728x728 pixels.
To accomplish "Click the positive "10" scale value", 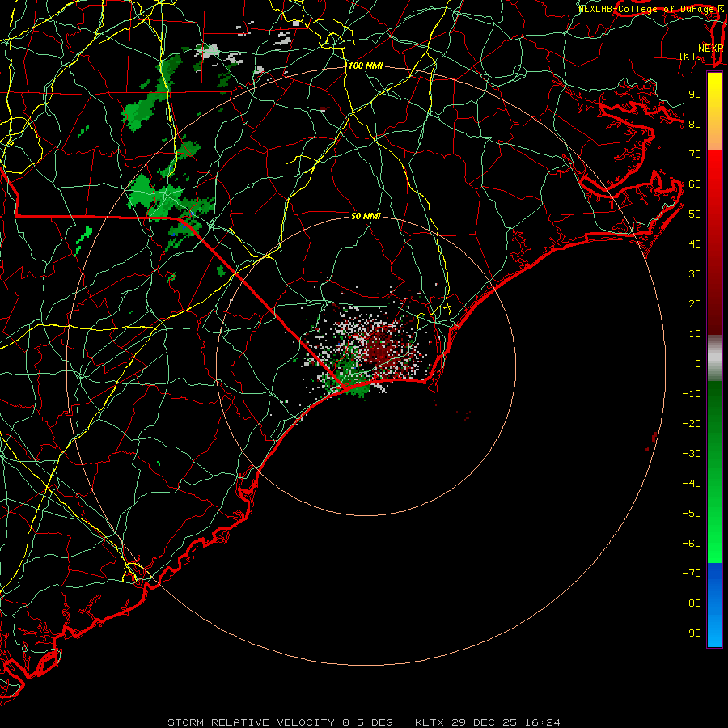I will (x=695, y=334).
